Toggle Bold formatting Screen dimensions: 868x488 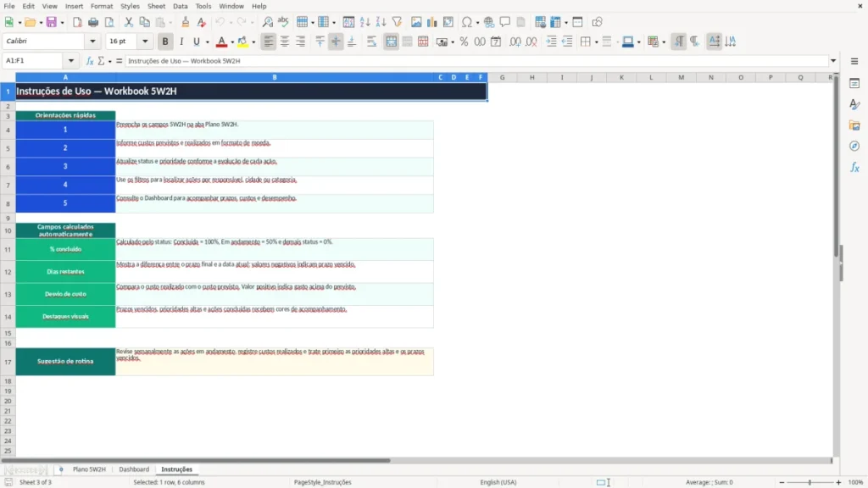[165, 42]
